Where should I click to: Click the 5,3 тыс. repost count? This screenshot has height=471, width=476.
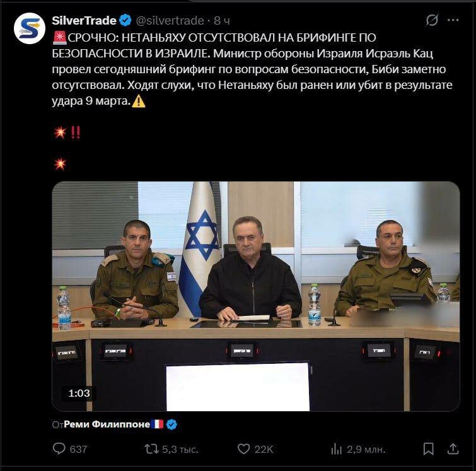click(x=180, y=449)
